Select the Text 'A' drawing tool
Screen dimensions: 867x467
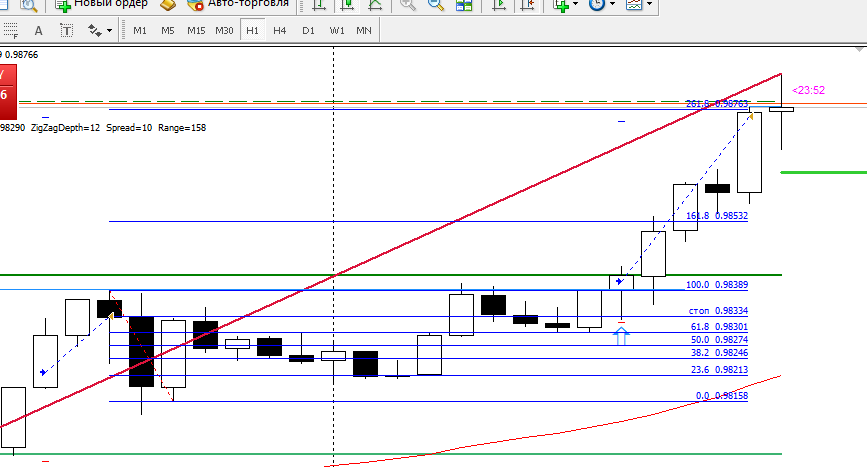(x=38, y=30)
